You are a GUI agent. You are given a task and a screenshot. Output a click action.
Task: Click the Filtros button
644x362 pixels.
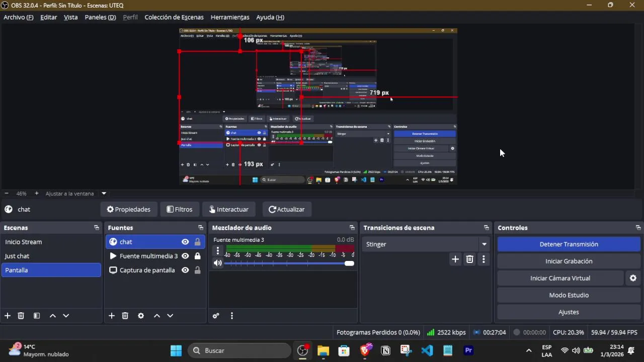click(180, 209)
